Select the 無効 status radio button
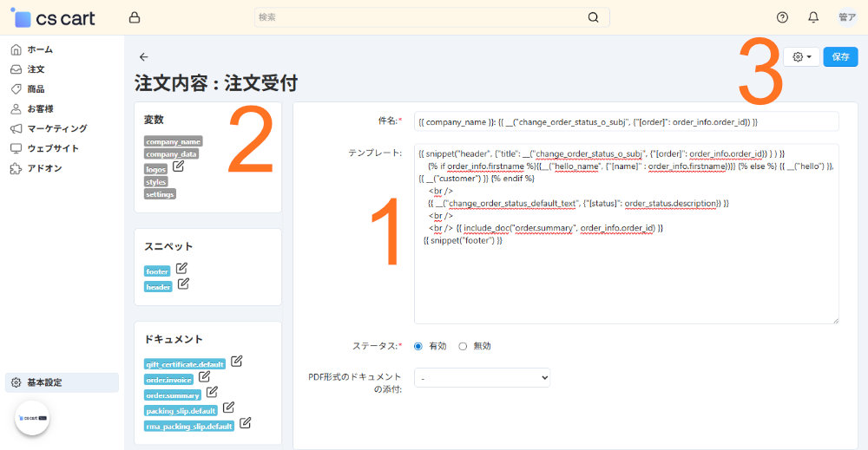The image size is (868, 450). pos(463,346)
